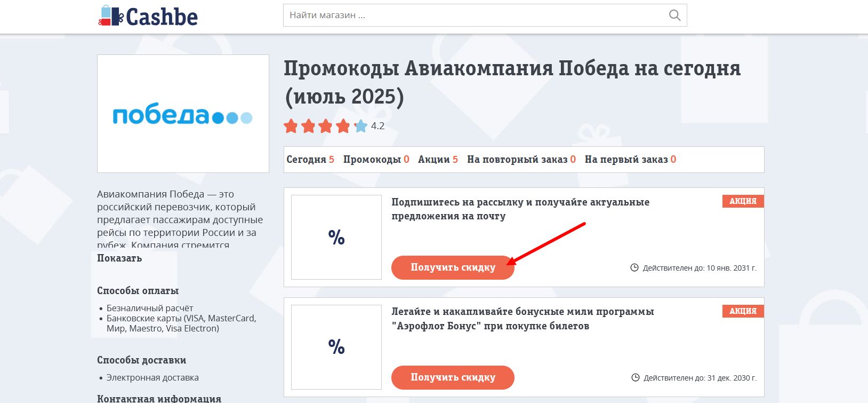Screen dimensions: 868x403
Task: Click the 'АКЦИЯ' badge on the Аэрофлот Бонус offer
Action: [x=743, y=311]
